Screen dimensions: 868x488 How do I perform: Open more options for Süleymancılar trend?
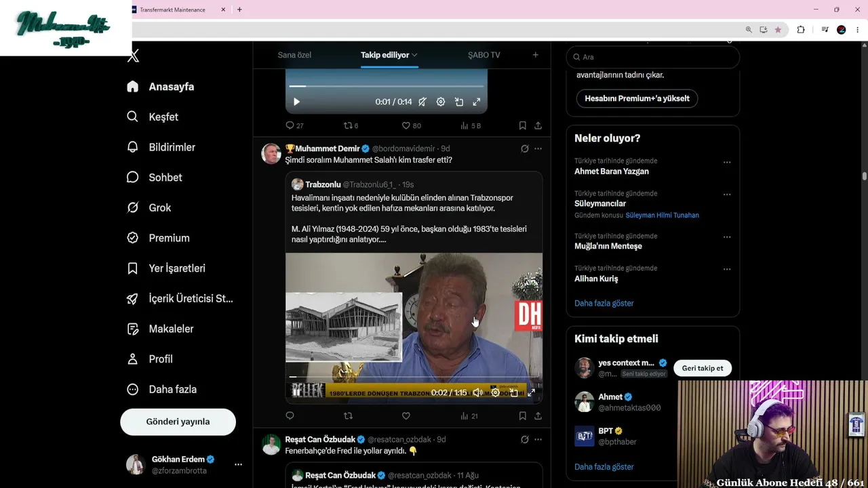point(727,195)
